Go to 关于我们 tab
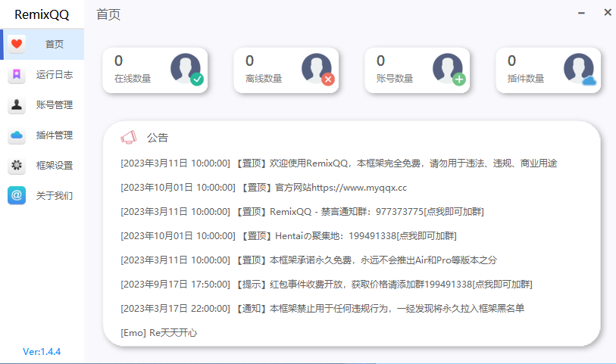Viewport: 616px width, 364px height. 42,195
